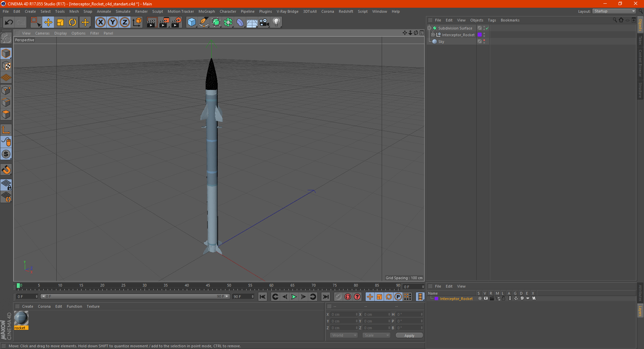Screen dimensions: 644x349
Task: Add a Light object bulb icon
Action: click(276, 22)
